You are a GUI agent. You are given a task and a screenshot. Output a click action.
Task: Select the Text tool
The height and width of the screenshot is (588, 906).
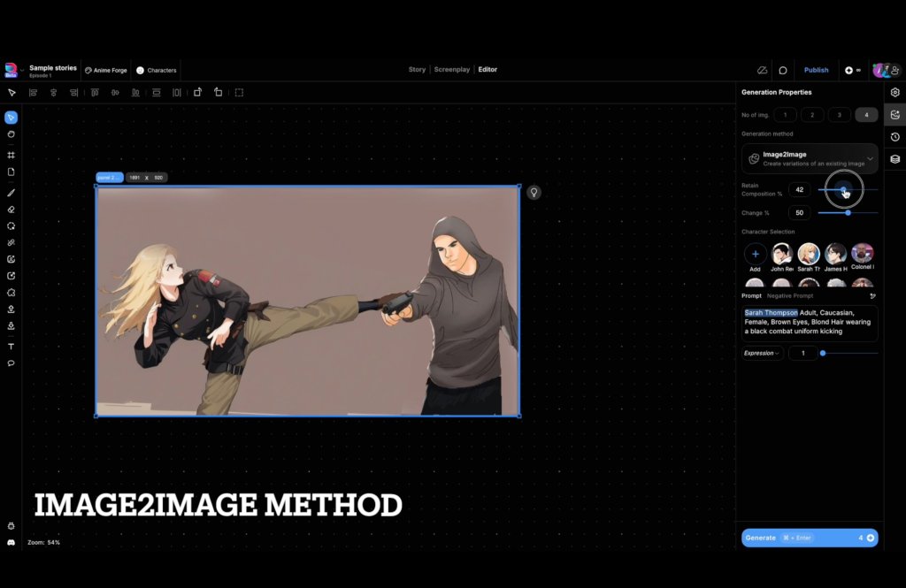coord(12,347)
